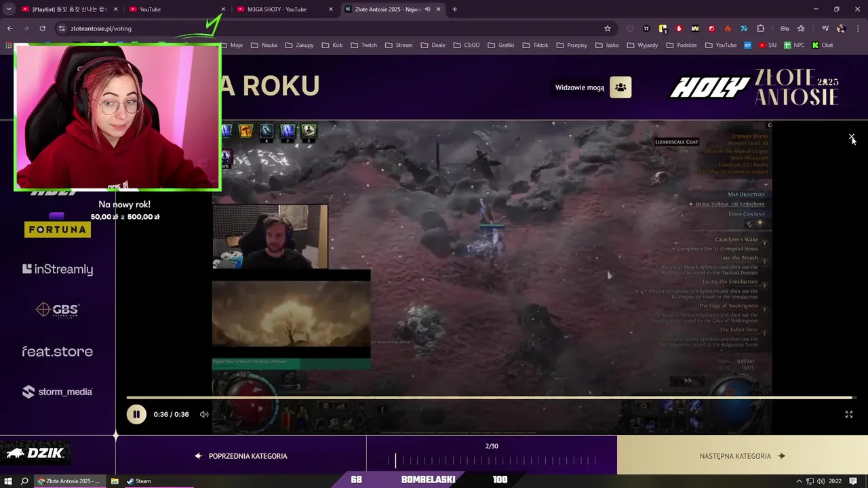This screenshot has height=488, width=868.
Task: Go to previous category with POPRZEDNIA KATEGORIA
Action: [x=241, y=456]
